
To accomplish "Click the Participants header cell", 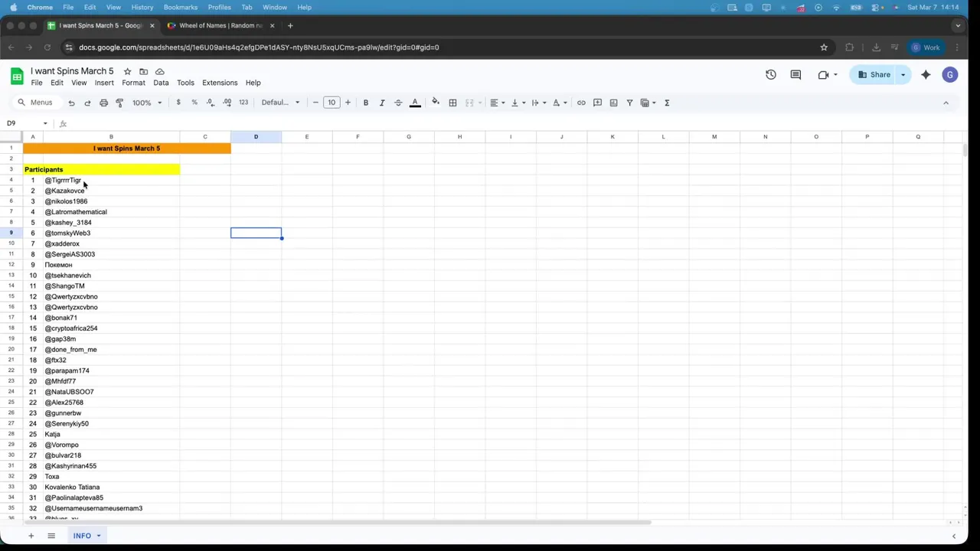I will click(x=101, y=169).
